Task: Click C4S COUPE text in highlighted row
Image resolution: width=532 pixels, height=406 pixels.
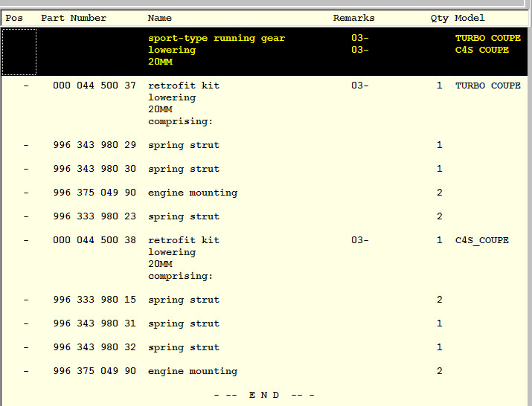Action: coord(482,50)
